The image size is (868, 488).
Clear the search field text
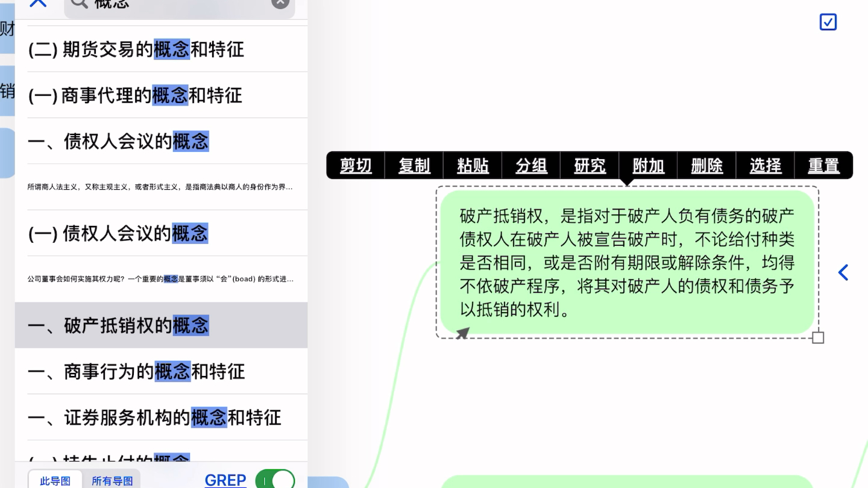pyautogui.click(x=280, y=2)
